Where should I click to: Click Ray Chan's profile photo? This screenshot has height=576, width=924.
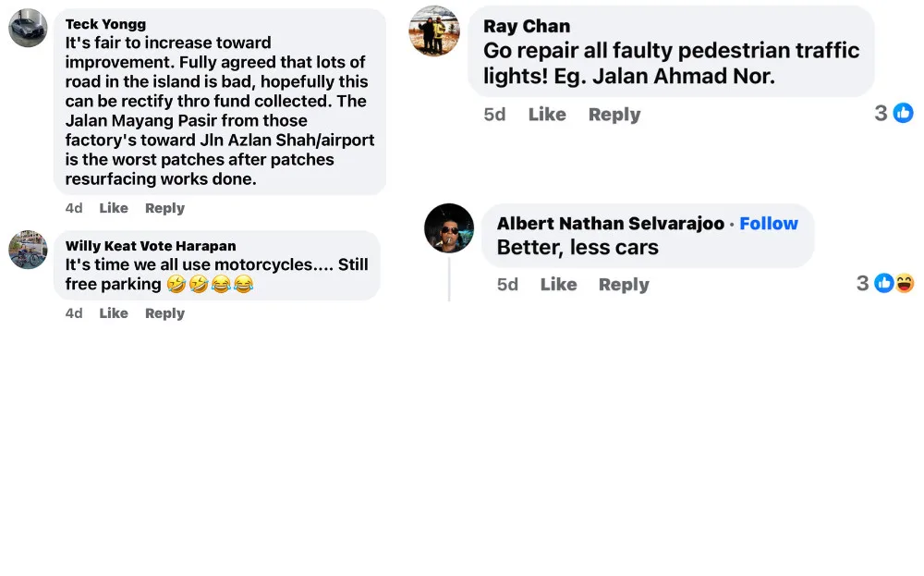(434, 31)
